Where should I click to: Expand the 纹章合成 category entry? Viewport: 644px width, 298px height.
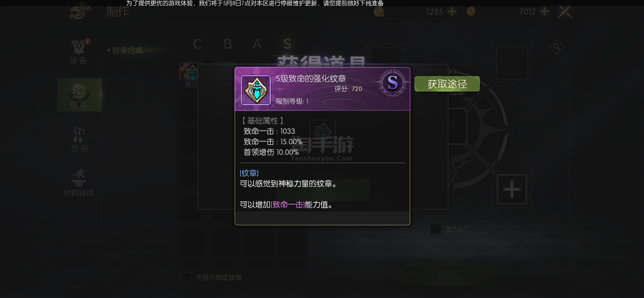click(125, 50)
